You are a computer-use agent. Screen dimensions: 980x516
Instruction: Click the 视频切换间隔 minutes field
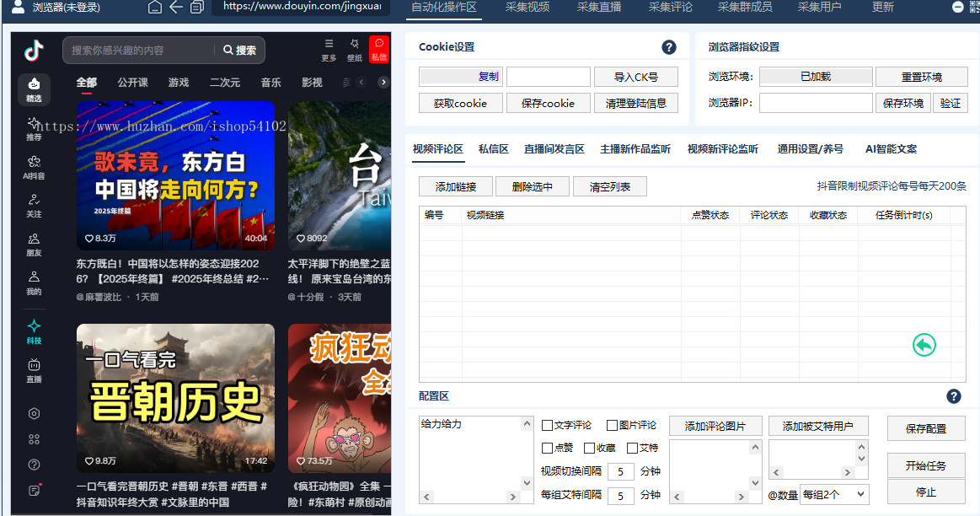621,471
